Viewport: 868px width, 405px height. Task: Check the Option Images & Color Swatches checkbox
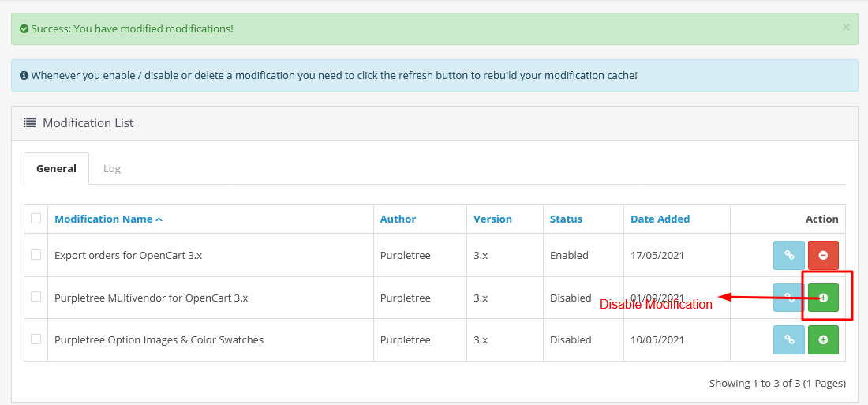36,339
